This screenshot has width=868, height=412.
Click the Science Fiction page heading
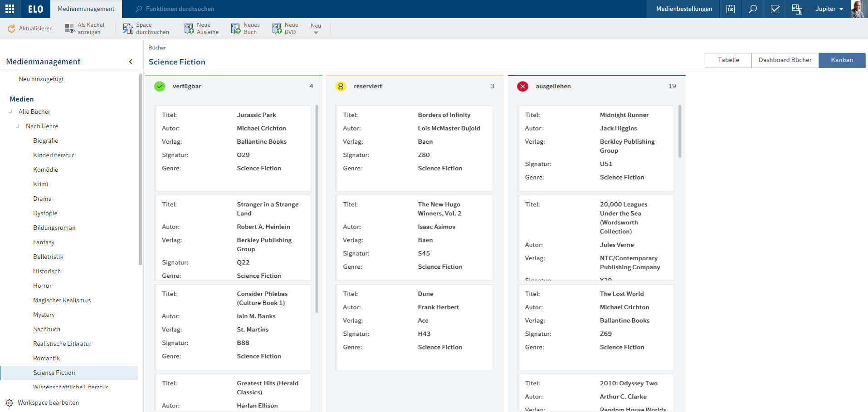pyautogui.click(x=177, y=62)
